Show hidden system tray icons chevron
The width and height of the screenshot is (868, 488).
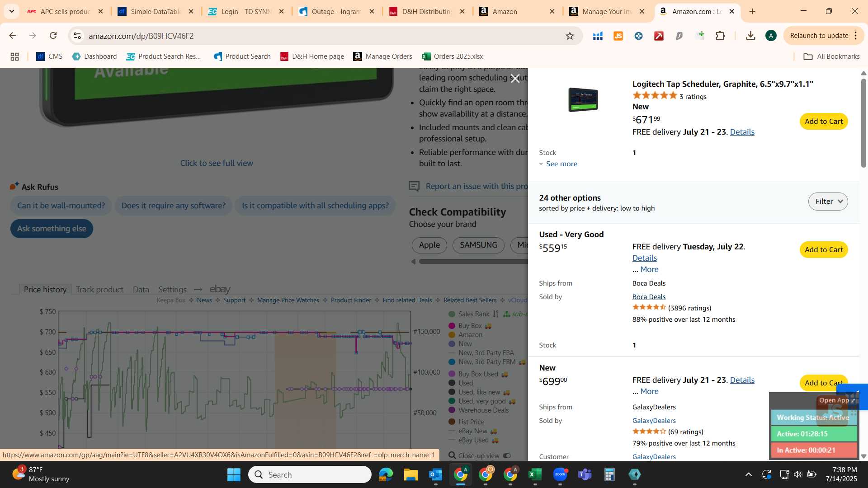click(749, 474)
